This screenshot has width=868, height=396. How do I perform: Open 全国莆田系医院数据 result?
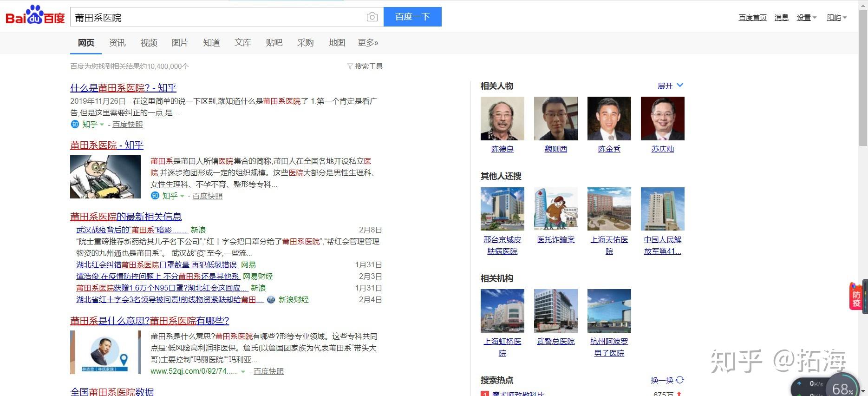point(112,391)
